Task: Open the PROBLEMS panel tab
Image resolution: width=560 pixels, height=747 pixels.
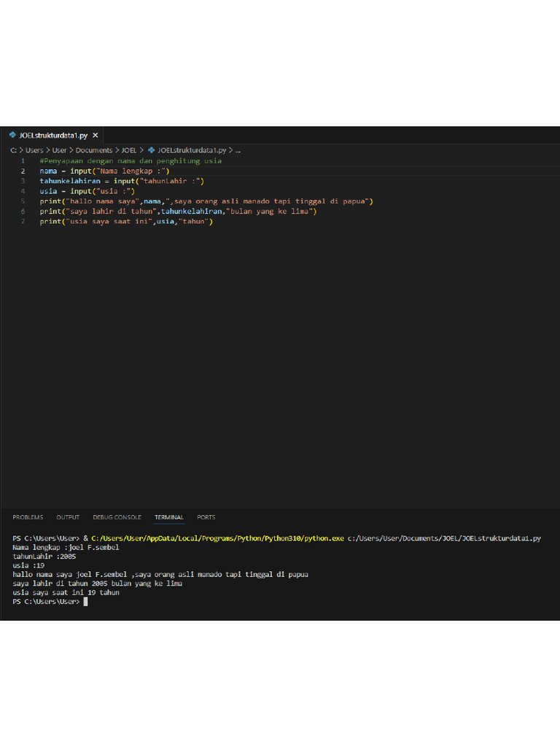Action: click(28, 517)
